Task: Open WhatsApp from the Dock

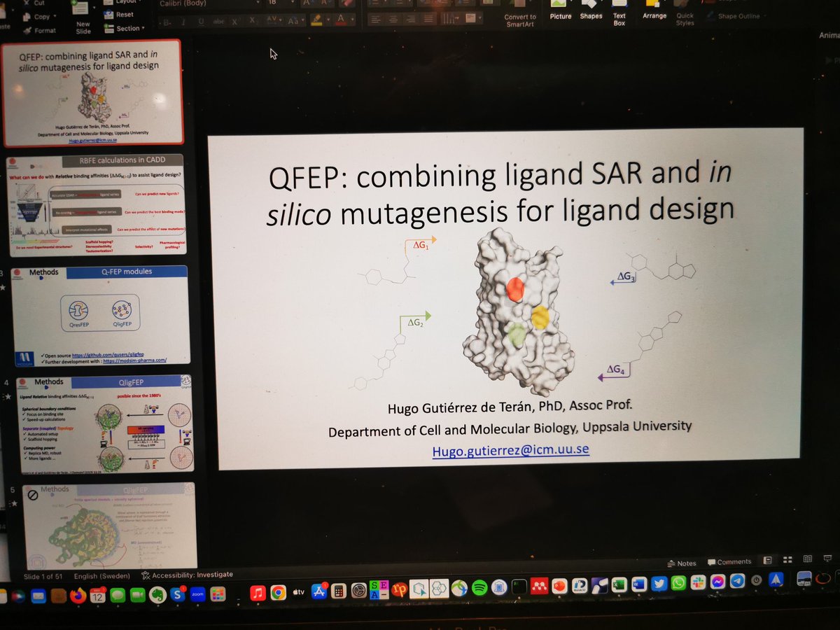Action: 678,582
